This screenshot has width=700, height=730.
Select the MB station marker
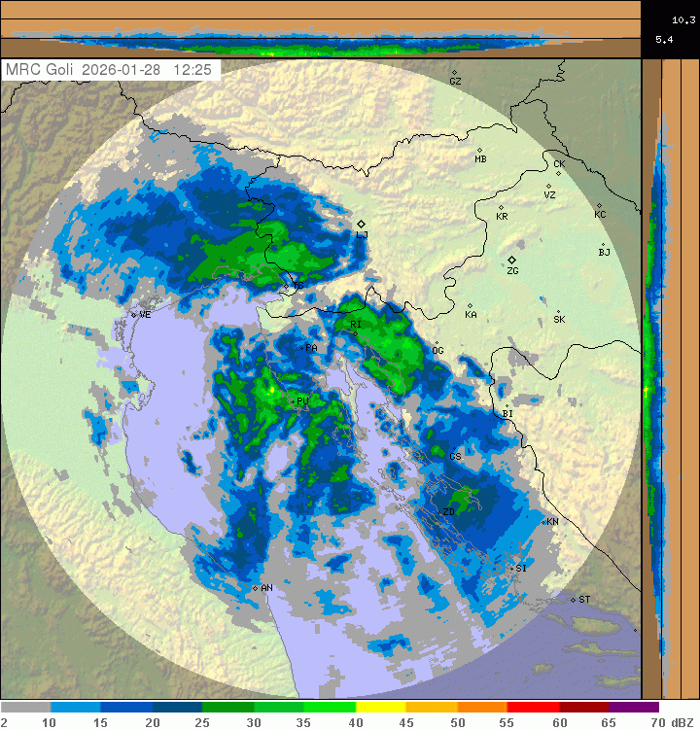(479, 150)
